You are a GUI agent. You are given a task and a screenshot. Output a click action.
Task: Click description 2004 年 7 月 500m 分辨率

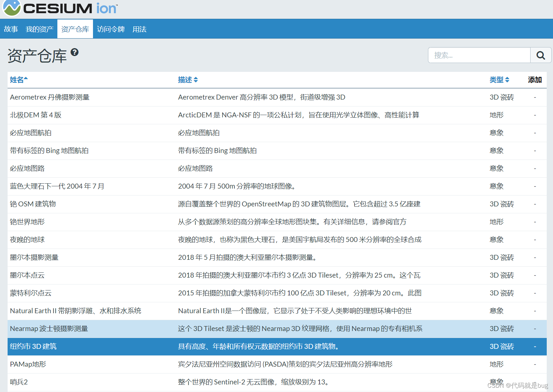coord(237,186)
